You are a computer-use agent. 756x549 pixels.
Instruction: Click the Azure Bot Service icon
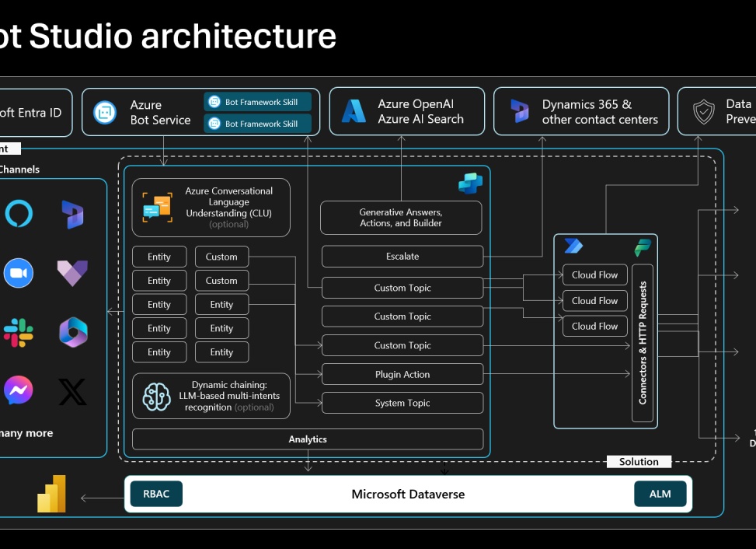click(x=105, y=113)
